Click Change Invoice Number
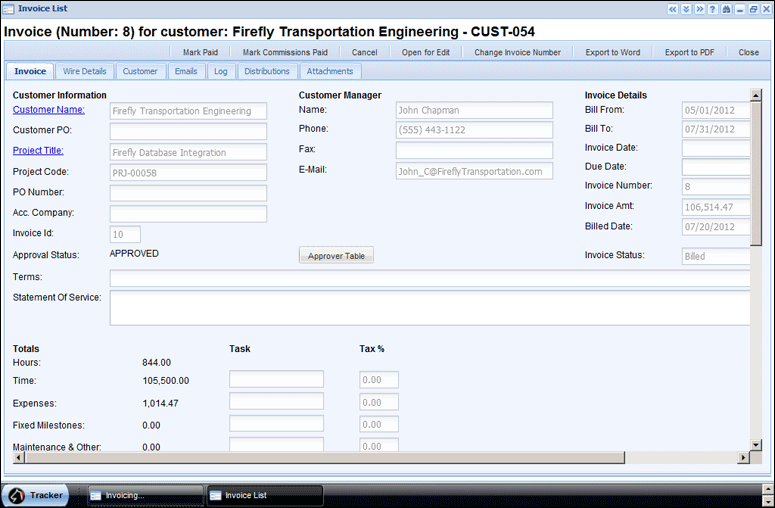 pos(517,52)
